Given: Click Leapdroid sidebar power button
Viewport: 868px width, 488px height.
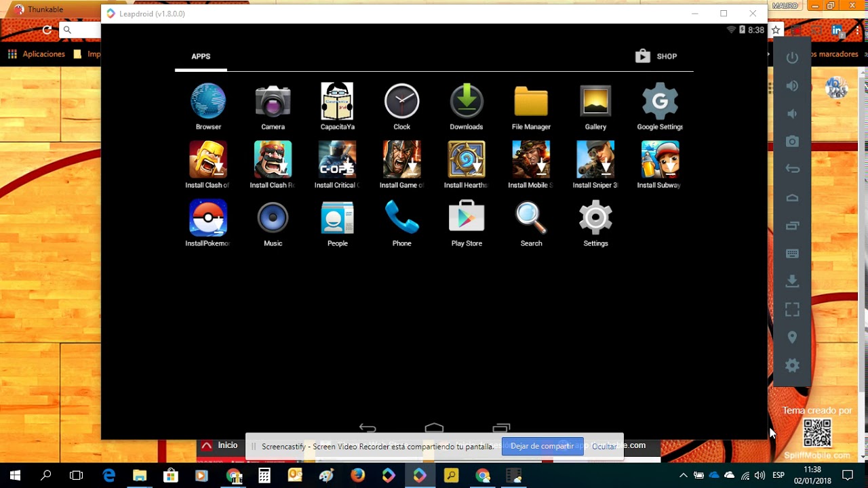Looking at the screenshot, I should [x=792, y=58].
